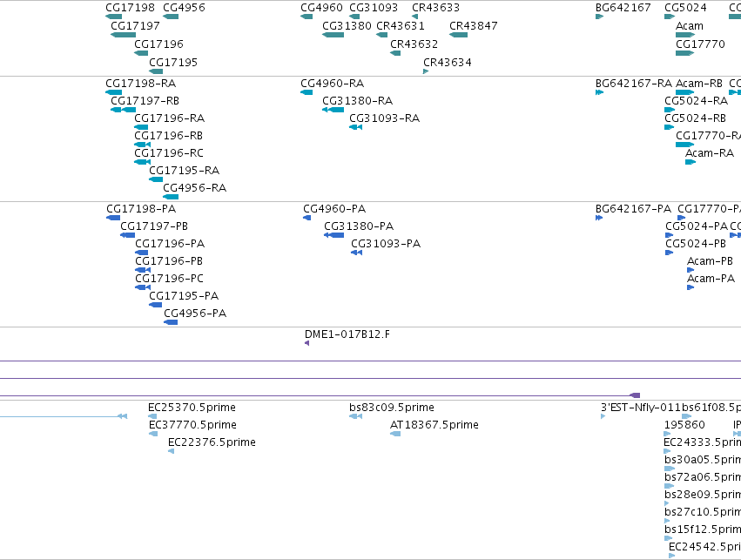This screenshot has width=741, height=560.
Task: Click the DME1-017B12.F feature label
Action: (x=347, y=335)
